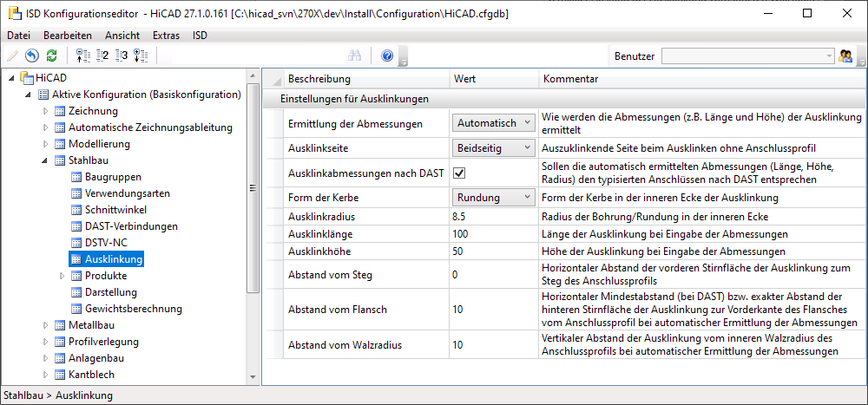Click Einstellungen für Ausklinkungen group header
This screenshot has height=405, width=868.
click(x=565, y=100)
